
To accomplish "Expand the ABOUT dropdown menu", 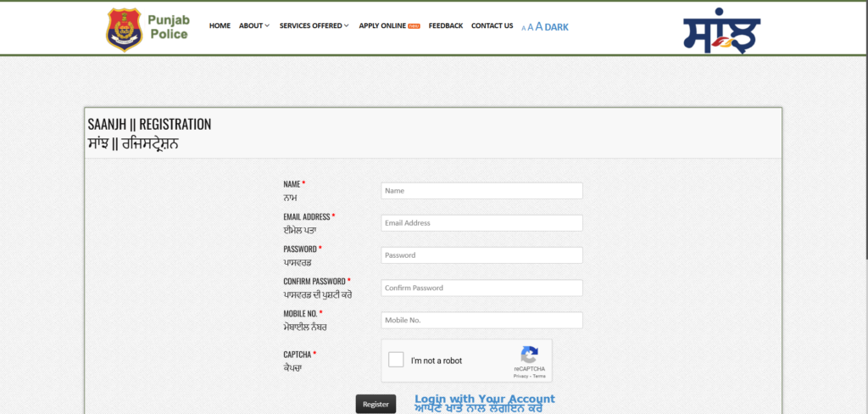I will [x=254, y=25].
